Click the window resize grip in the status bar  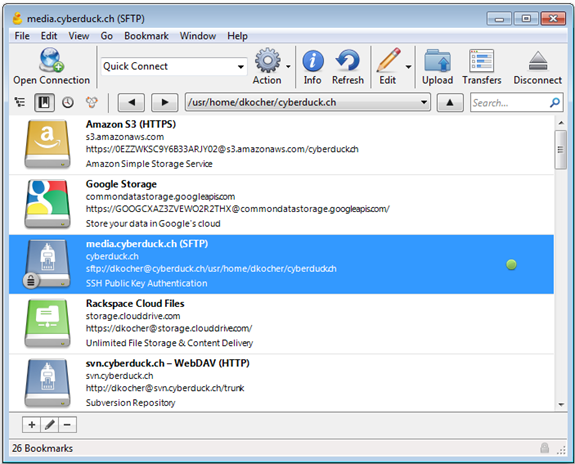click(561, 451)
